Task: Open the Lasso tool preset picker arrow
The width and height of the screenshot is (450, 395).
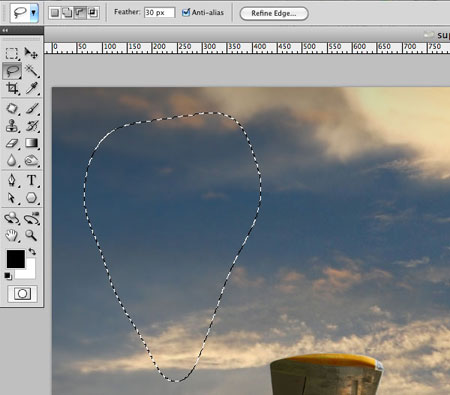Action: (34, 13)
